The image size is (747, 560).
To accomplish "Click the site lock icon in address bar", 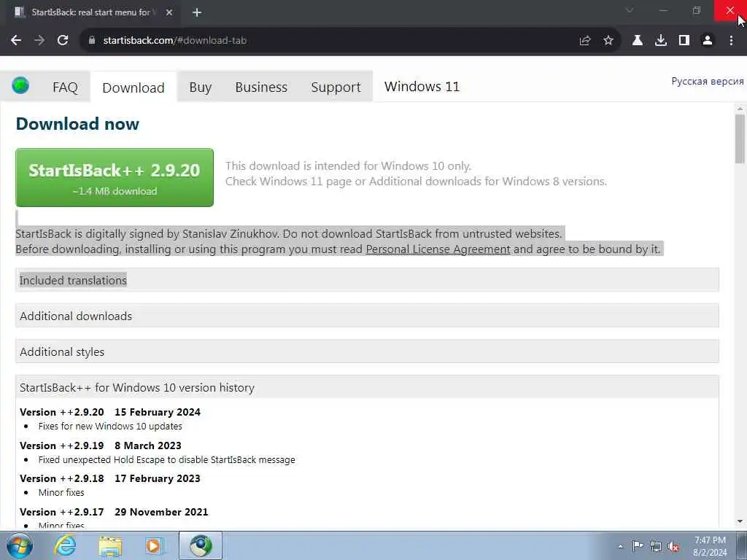I will pos(92,41).
